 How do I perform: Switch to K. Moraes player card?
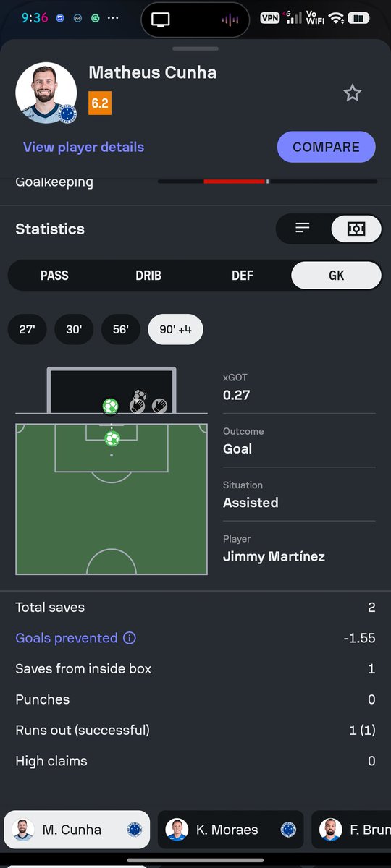pos(230,830)
